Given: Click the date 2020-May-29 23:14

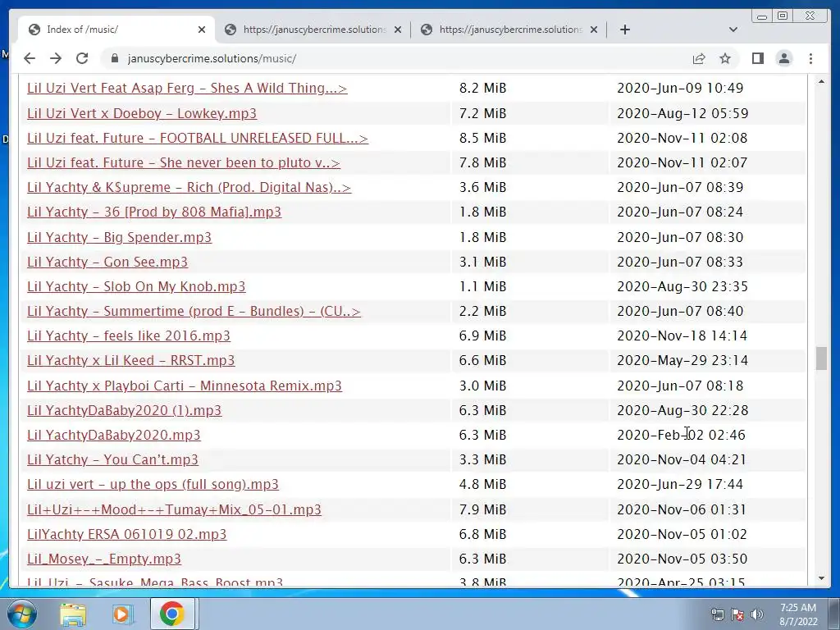Looking at the screenshot, I should [x=682, y=361].
